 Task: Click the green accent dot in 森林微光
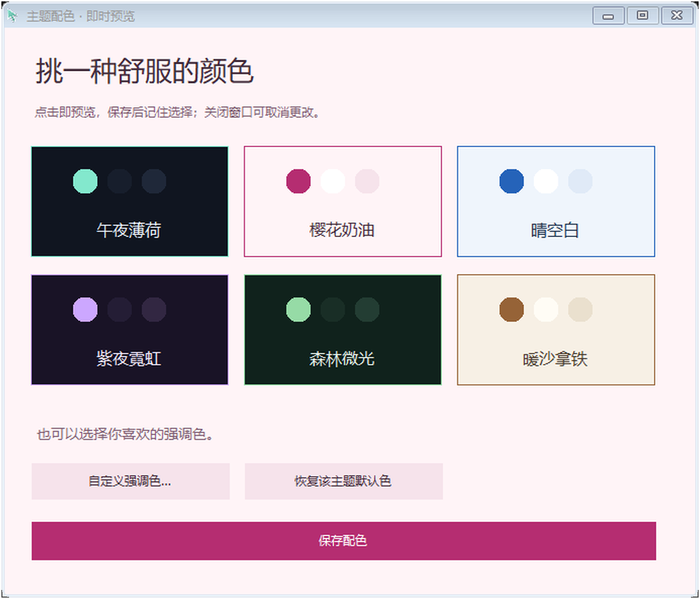pyautogui.click(x=298, y=310)
